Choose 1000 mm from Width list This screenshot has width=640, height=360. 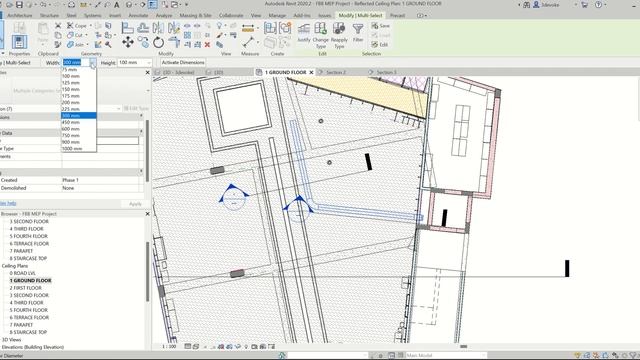pyautogui.click(x=79, y=149)
